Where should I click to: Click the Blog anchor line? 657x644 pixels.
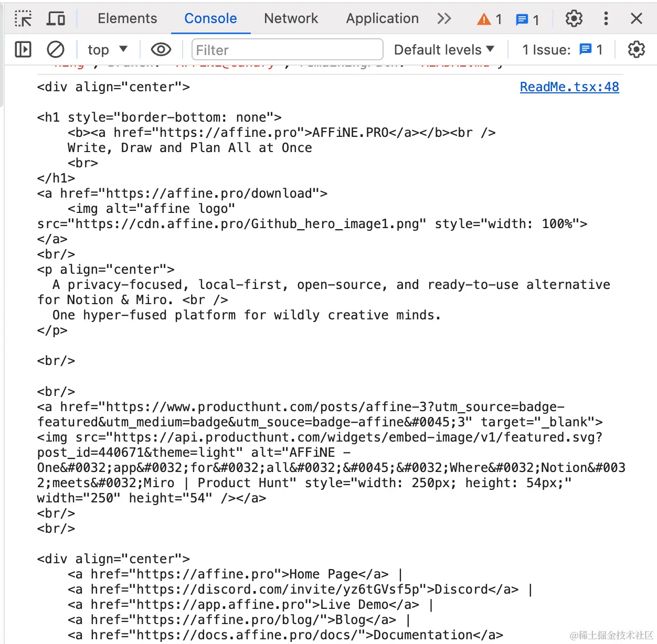pyautogui.click(x=239, y=620)
